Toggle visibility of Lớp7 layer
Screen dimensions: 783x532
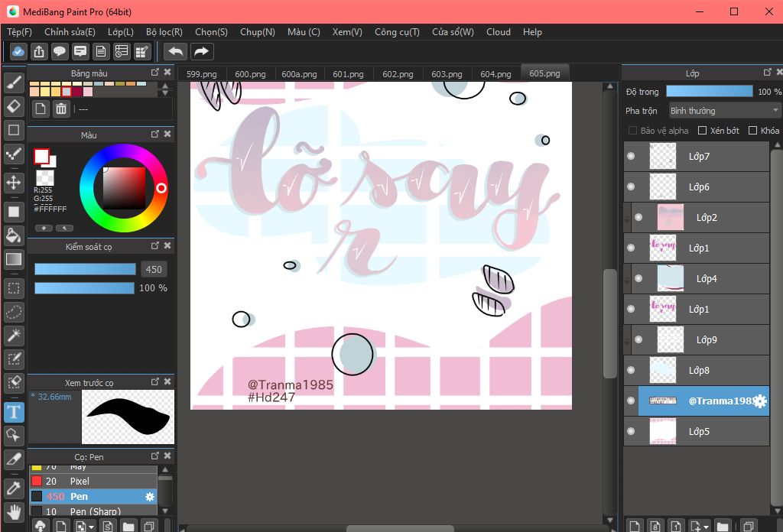coord(631,156)
